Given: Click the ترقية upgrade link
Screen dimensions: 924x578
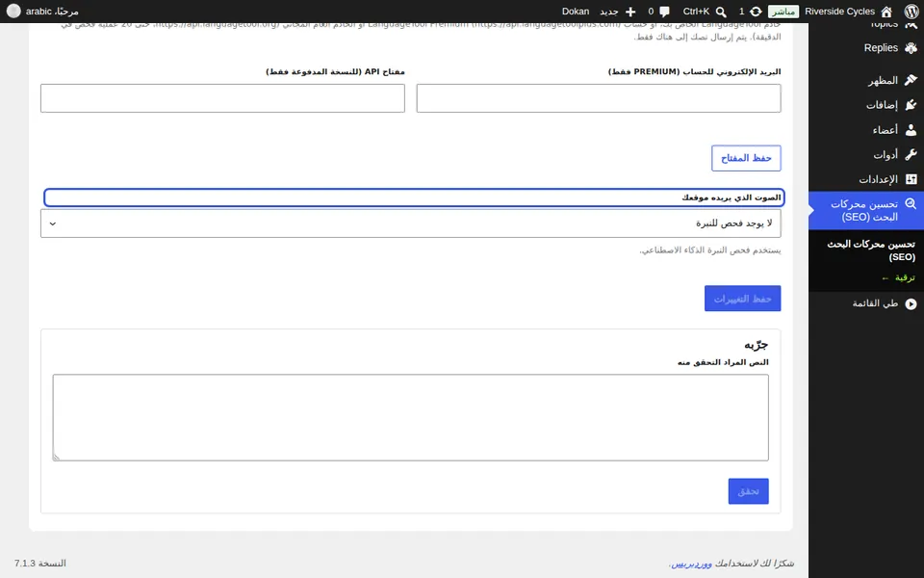Looking at the screenshot, I should tap(899, 277).
